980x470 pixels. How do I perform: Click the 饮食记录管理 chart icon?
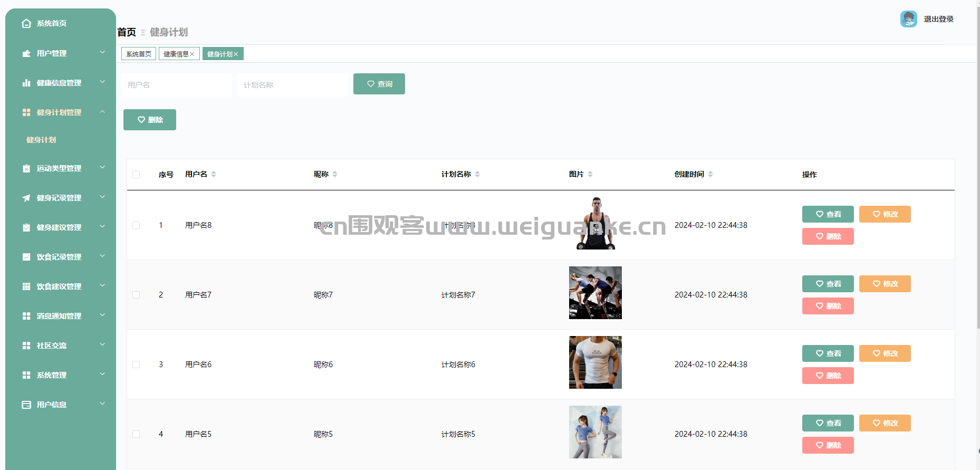(26, 257)
